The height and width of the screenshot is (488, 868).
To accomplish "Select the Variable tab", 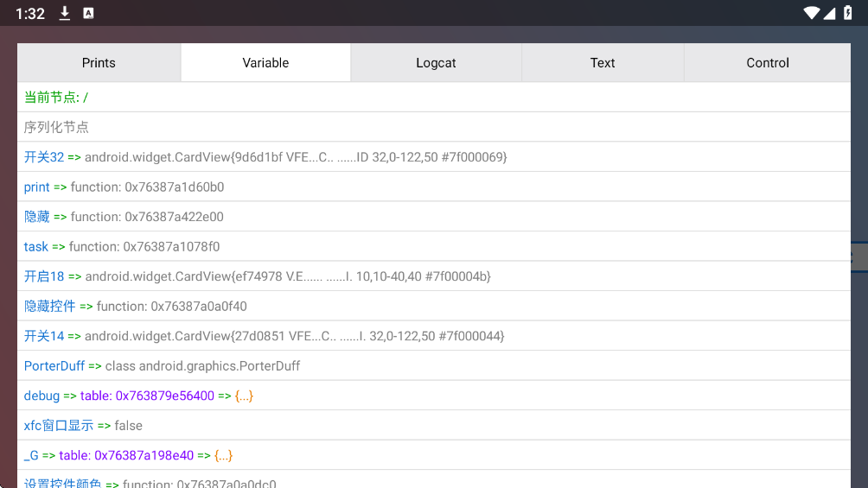I will click(x=265, y=63).
